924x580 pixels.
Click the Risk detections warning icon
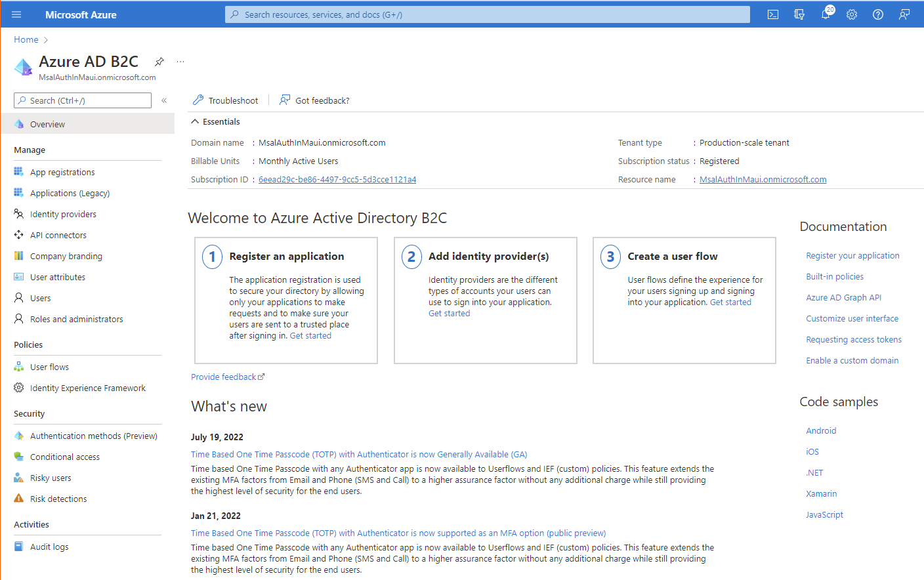tap(19, 499)
